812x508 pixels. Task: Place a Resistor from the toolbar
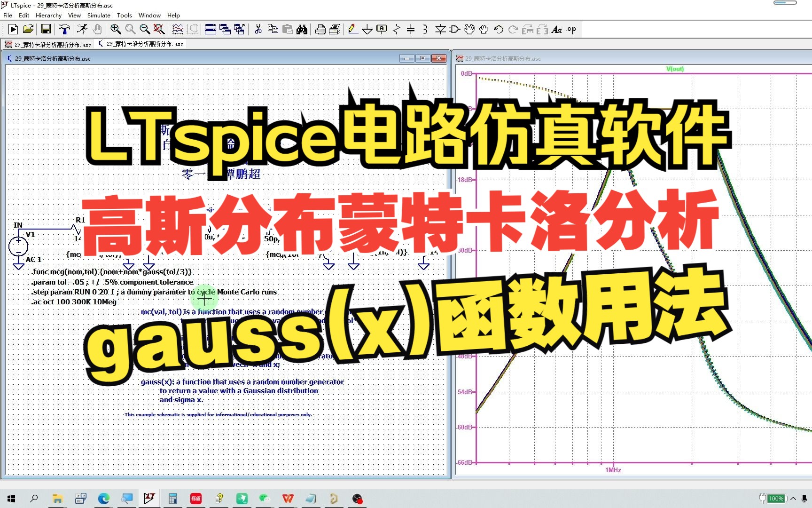(x=396, y=29)
